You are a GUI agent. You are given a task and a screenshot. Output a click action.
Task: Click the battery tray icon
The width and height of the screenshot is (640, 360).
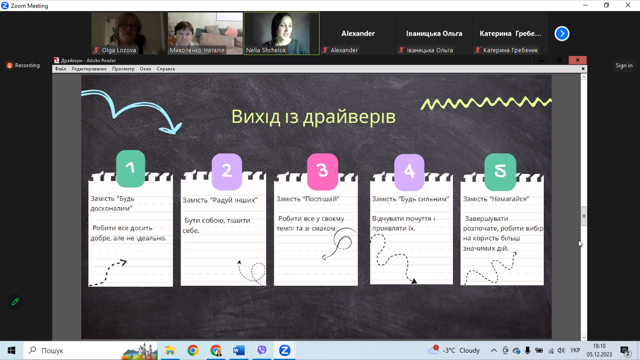(539, 350)
